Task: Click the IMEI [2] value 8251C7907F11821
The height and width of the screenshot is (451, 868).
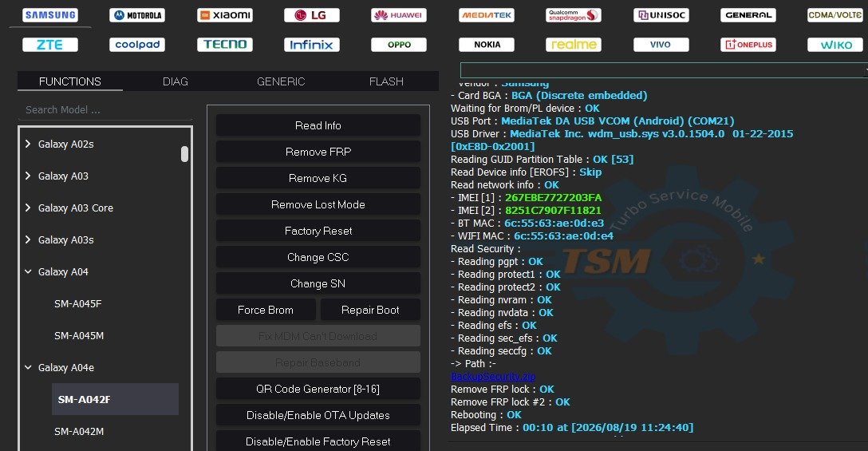Action: click(553, 211)
